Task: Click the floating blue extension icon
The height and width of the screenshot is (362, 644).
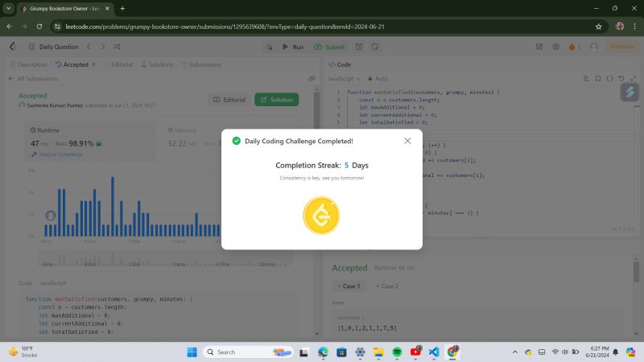Action: tap(630, 92)
